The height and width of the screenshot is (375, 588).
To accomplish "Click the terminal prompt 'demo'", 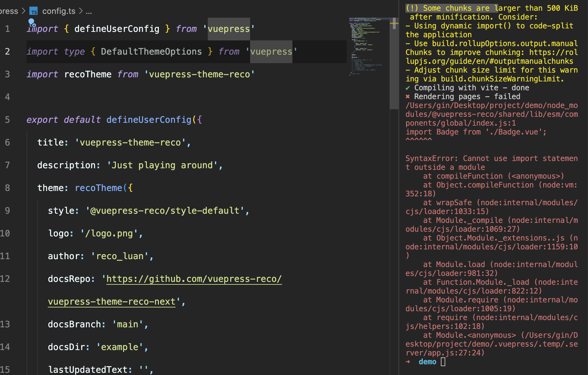I will point(428,362).
